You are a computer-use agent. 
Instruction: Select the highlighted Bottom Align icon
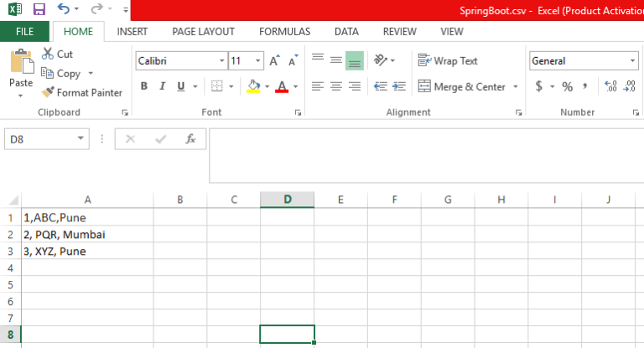coord(355,60)
